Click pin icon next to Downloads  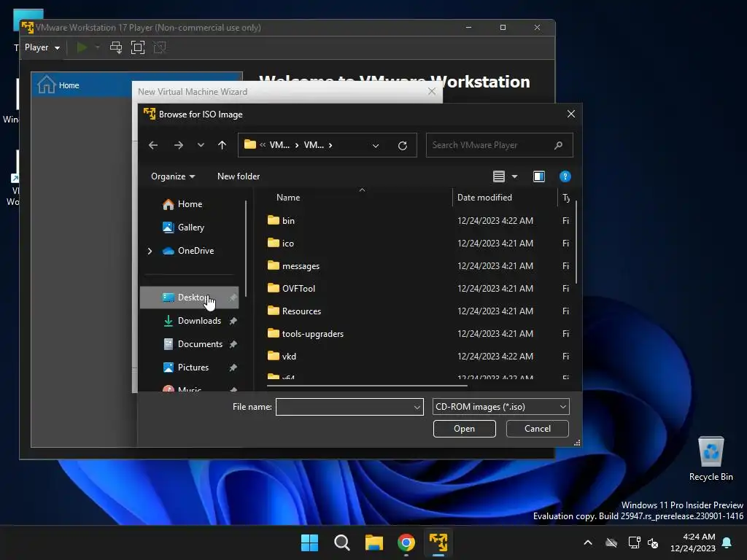coord(233,321)
